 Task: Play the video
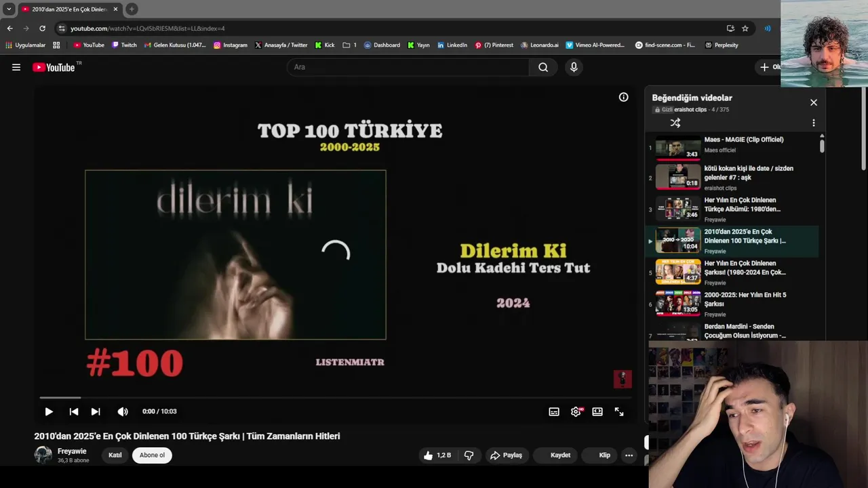click(49, 411)
